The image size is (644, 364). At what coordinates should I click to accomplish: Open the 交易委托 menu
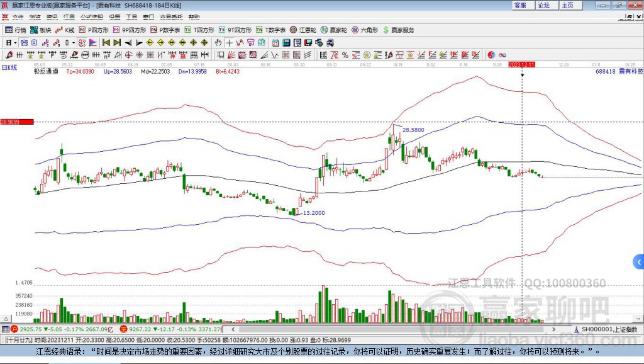pos(171,17)
